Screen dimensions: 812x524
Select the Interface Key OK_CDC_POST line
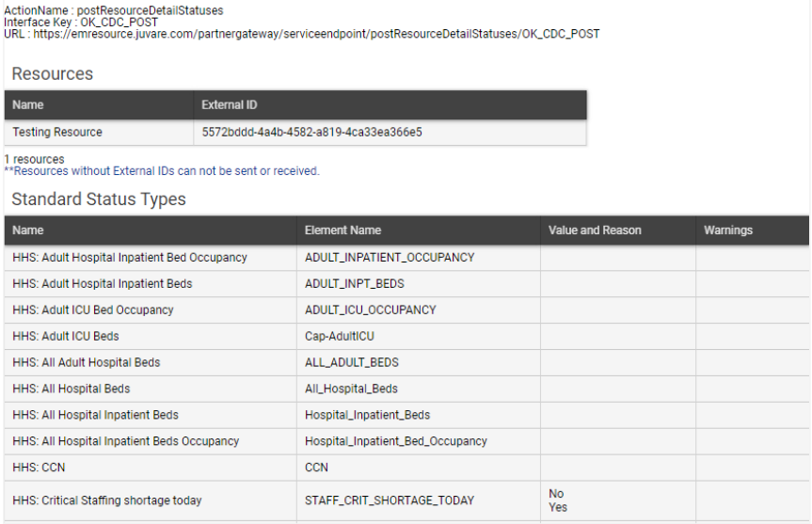pos(81,23)
